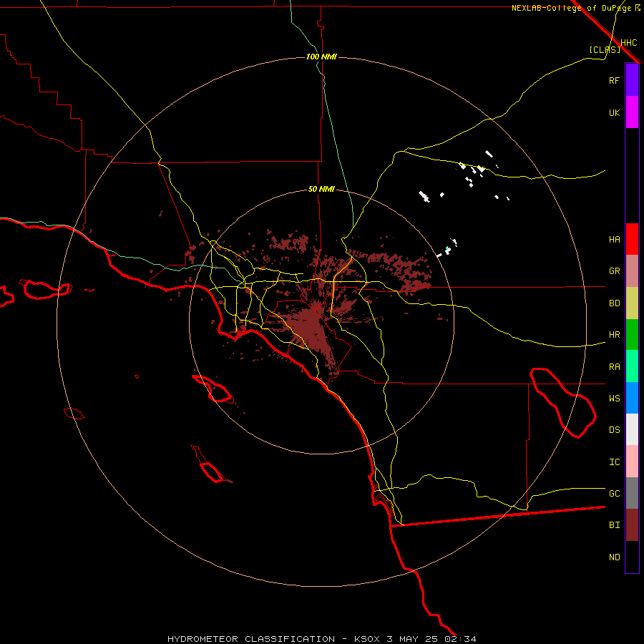Click the white DS legend swatch
Screen dimensions: 644x644
pos(632,429)
